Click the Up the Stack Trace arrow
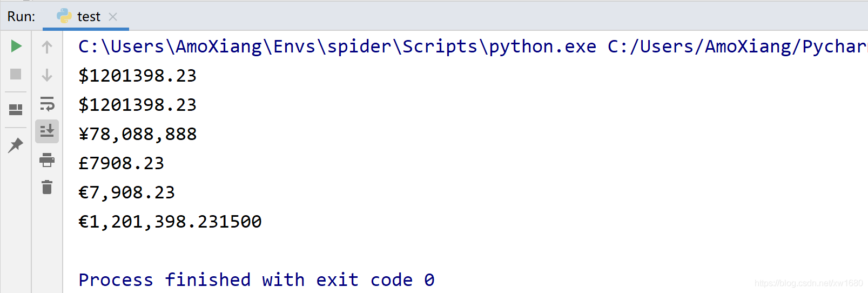This screenshot has height=293, width=868. (47, 48)
